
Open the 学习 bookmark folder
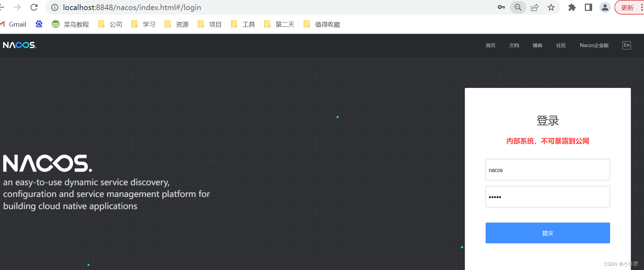tap(143, 24)
